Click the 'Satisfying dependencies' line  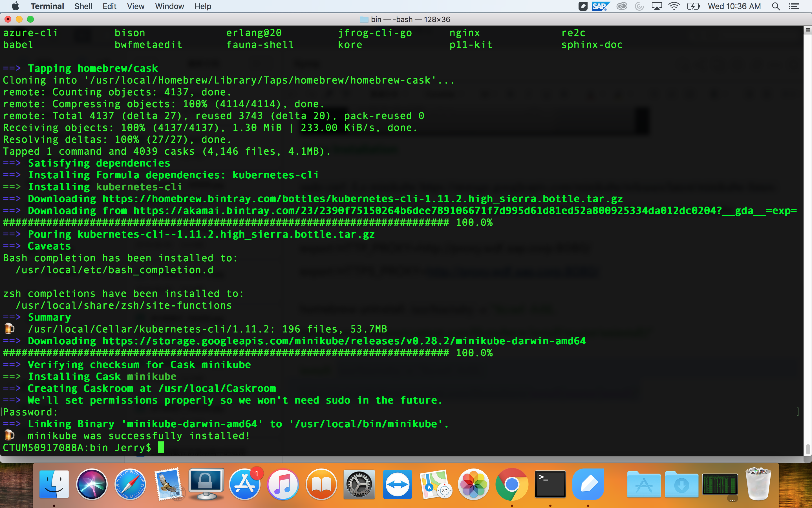[87, 163]
